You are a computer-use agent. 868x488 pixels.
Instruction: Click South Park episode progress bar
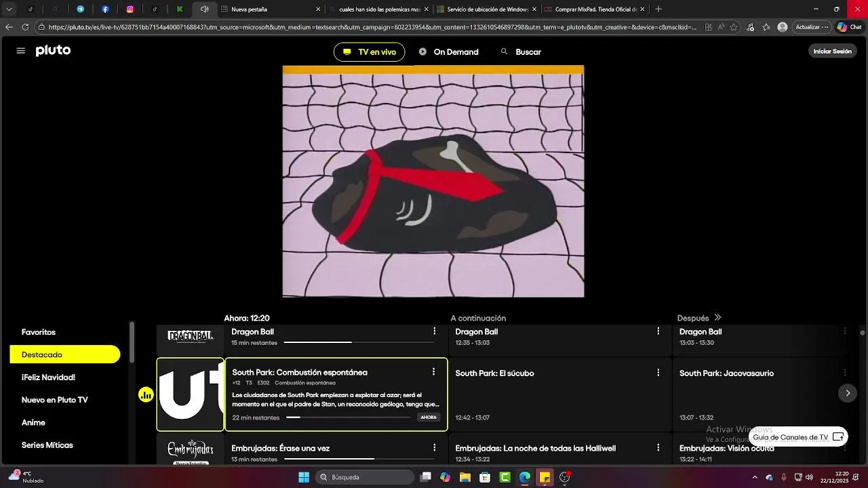[x=349, y=418]
